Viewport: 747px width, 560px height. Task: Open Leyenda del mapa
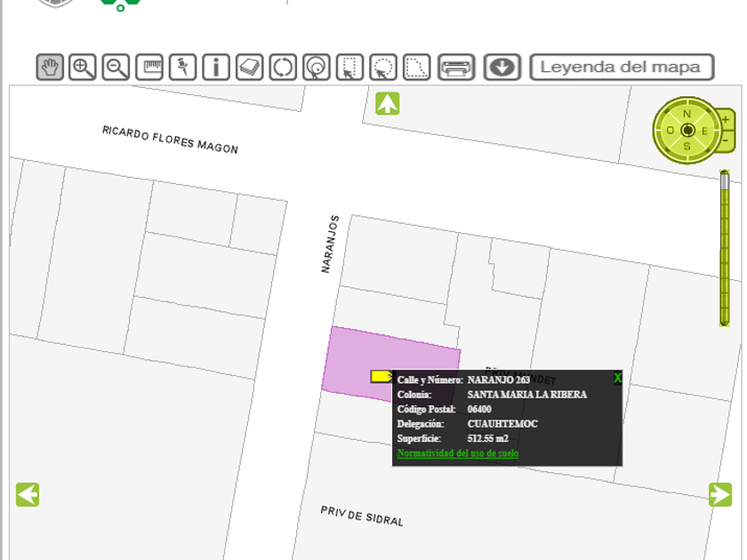(x=622, y=67)
